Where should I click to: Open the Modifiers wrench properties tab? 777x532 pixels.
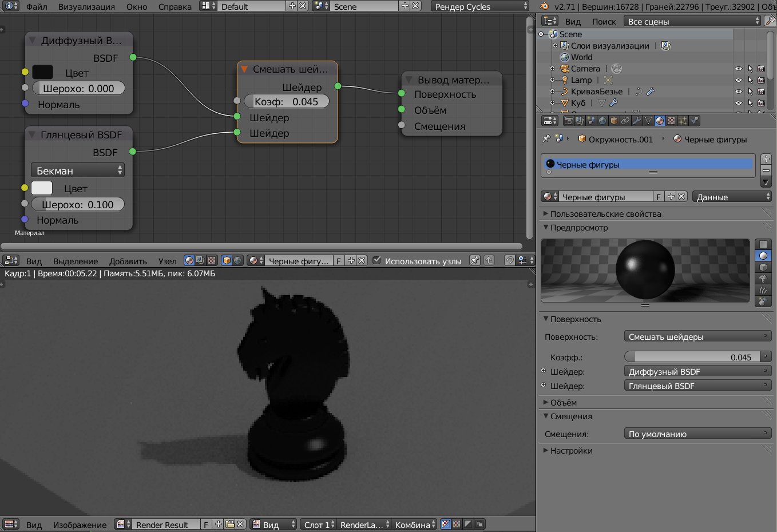pos(637,121)
